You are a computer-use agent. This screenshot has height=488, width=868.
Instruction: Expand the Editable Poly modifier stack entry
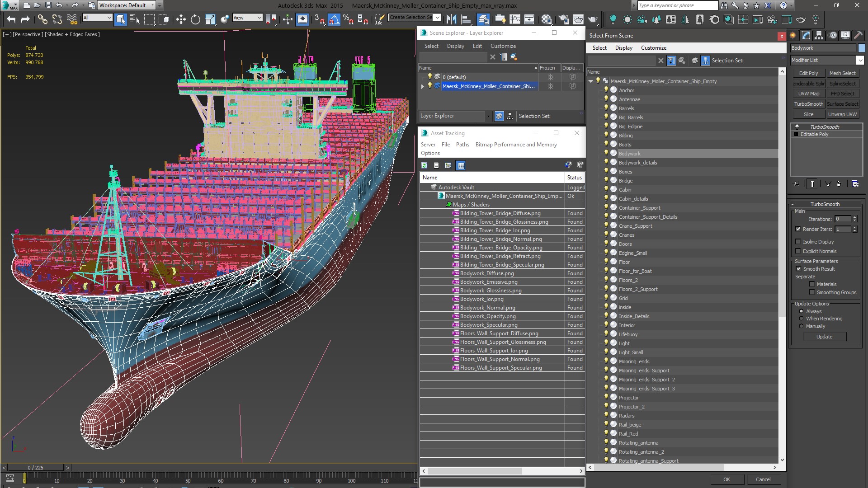(796, 134)
